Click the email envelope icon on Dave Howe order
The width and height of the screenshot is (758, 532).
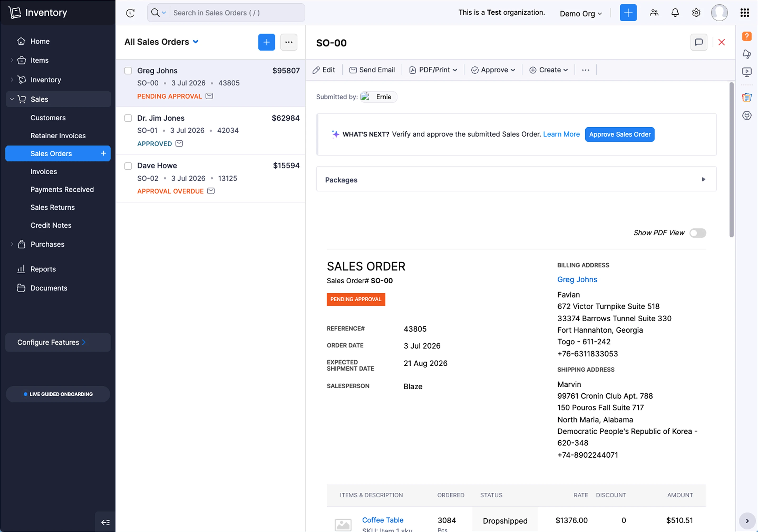[211, 191]
